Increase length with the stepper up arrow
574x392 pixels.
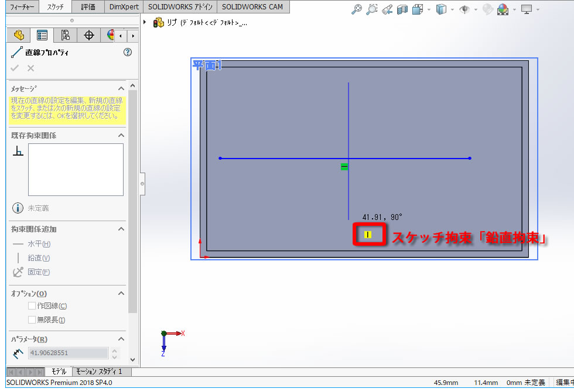(115, 350)
